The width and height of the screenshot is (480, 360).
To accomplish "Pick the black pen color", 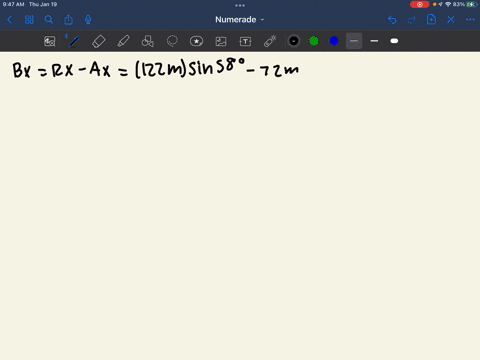I will [294, 41].
